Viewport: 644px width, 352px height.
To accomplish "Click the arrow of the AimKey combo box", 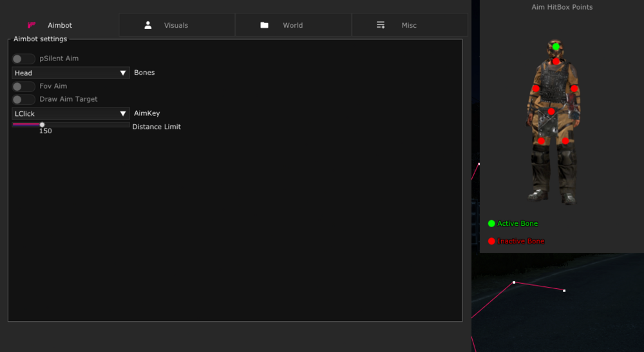I will (123, 114).
